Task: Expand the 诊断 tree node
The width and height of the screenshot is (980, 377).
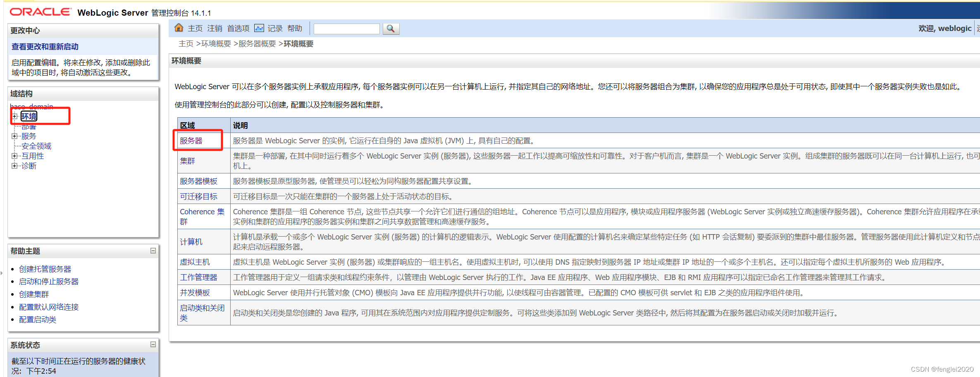Action: click(15, 166)
